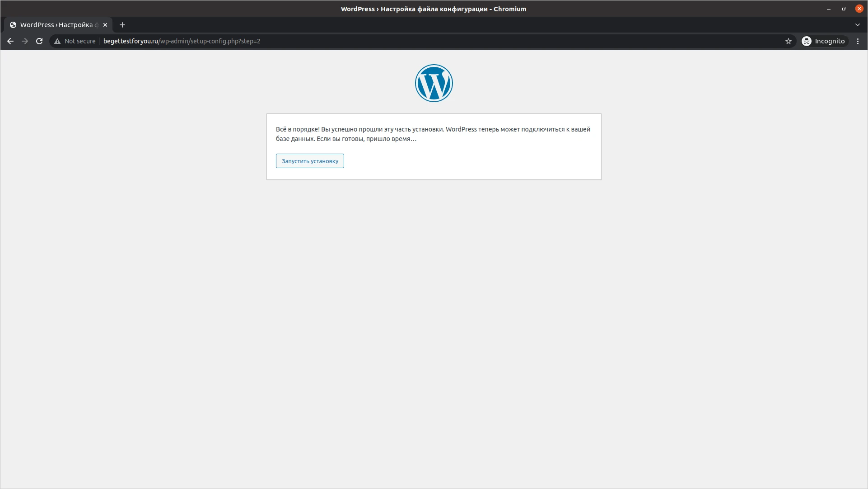Click the WordPress logo
The image size is (868, 489).
click(x=434, y=83)
